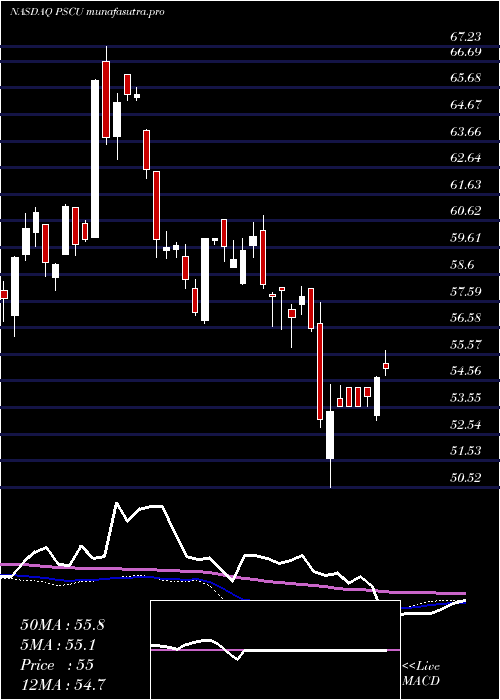Click the 56.58 price axis label
This screenshot has height=700, width=500.
coord(465,318)
